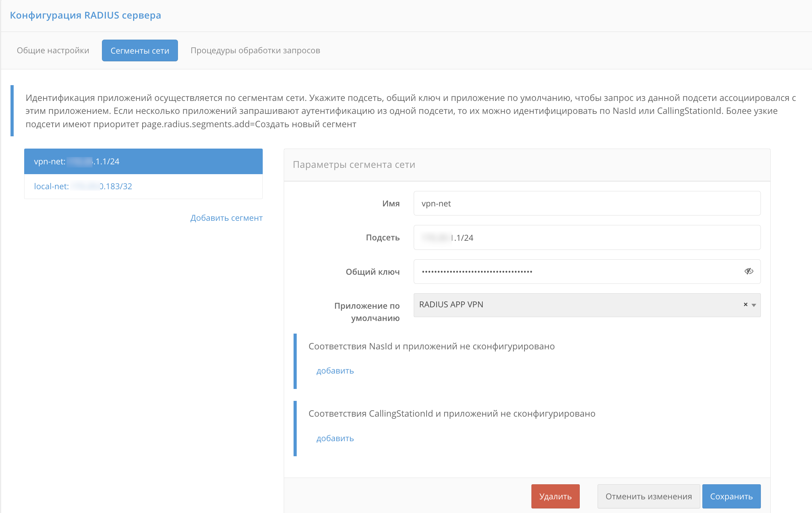Show the hidden password in Общий ключ field

click(x=749, y=271)
